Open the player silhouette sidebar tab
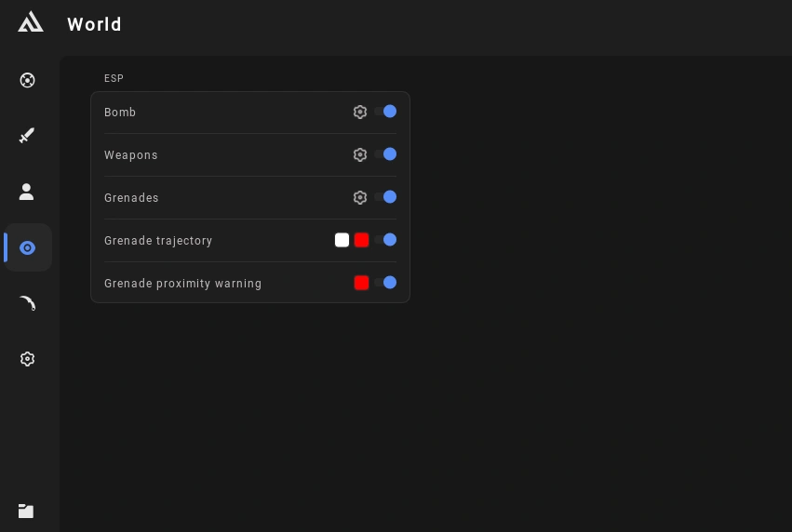 point(26,192)
